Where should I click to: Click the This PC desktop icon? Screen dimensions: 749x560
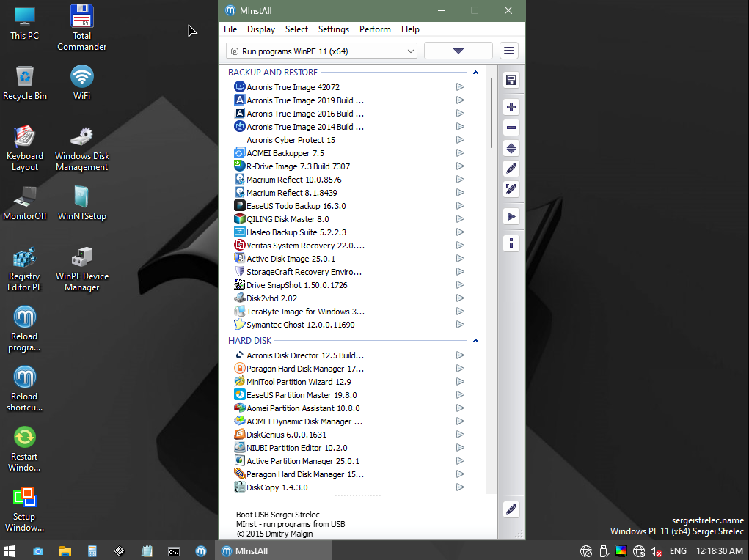pos(24,23)
